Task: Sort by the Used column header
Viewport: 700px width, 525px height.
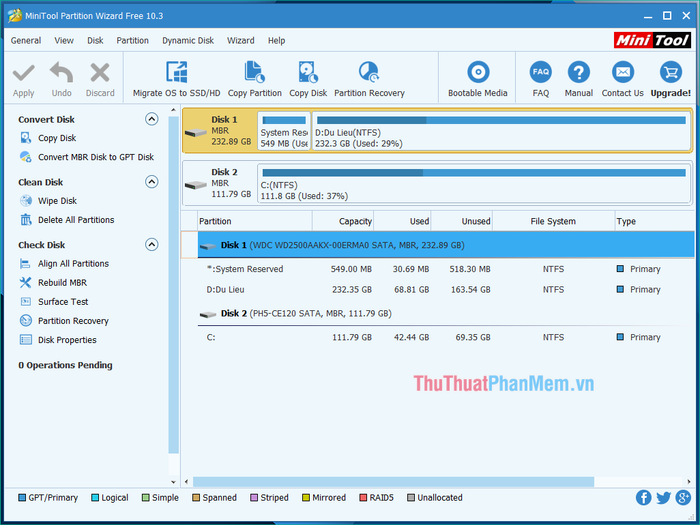Action: [x=402, y=221]
